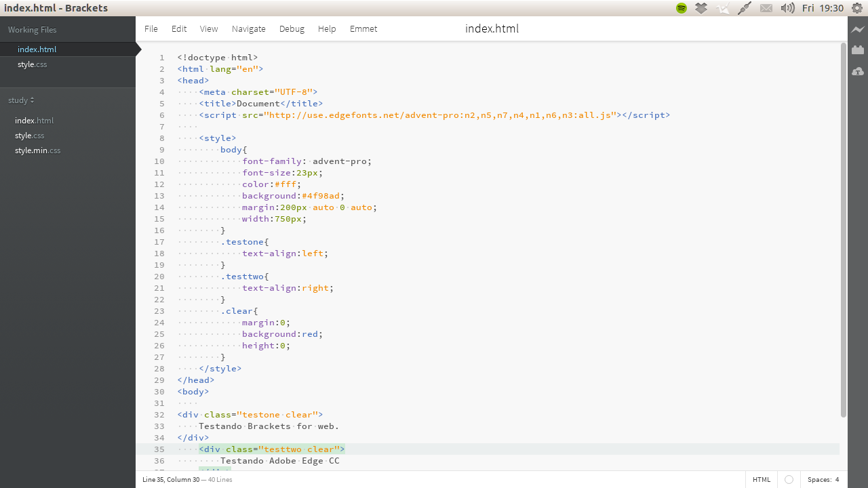Open index.html in study file tree
The height and width of the screenshot is (488, 868).
pyautogui.click(x=34, y=121)
